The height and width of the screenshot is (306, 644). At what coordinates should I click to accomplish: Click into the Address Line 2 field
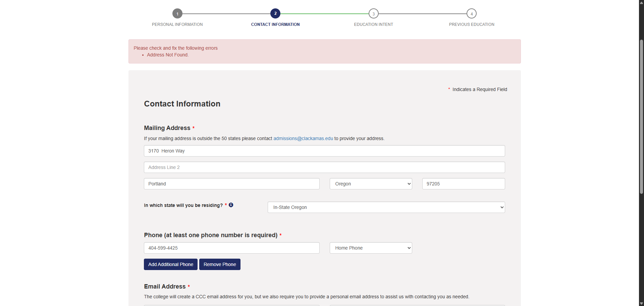click(x=324, y=167)
